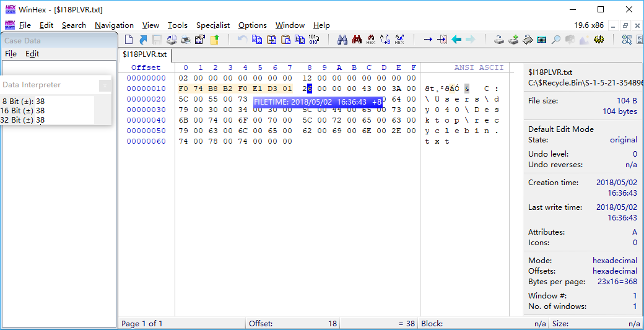644x330 pixels.
Task: Open file Properties from toolbar
Action: click(x=200, y=40)
